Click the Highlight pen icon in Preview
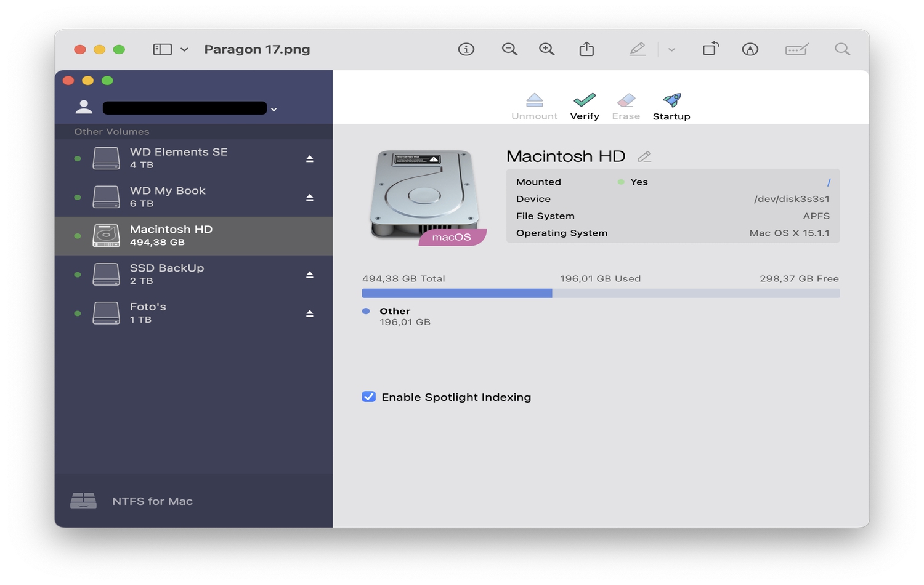 point(638,49)
